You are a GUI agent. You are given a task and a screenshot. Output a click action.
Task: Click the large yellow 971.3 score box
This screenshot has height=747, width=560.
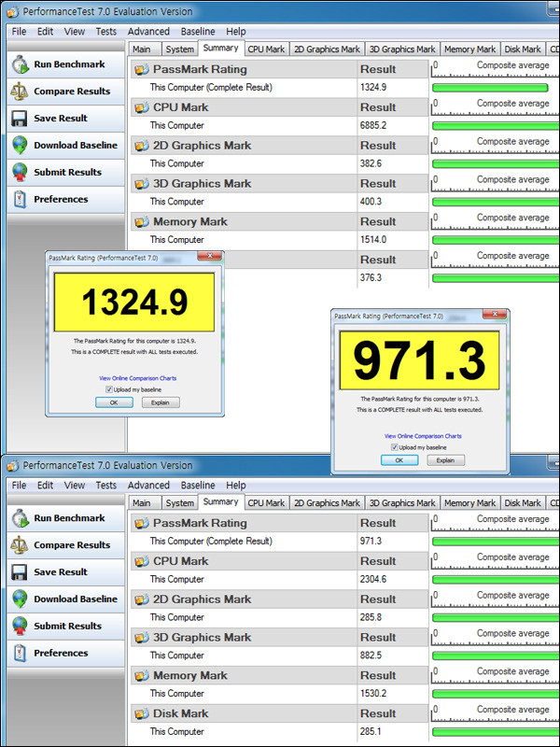coord(419,360)
